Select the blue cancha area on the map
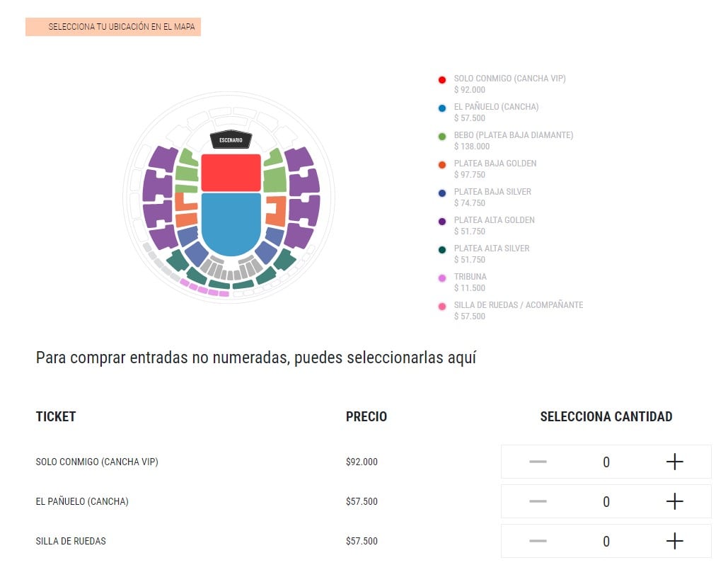 click(x=231, y=219)
